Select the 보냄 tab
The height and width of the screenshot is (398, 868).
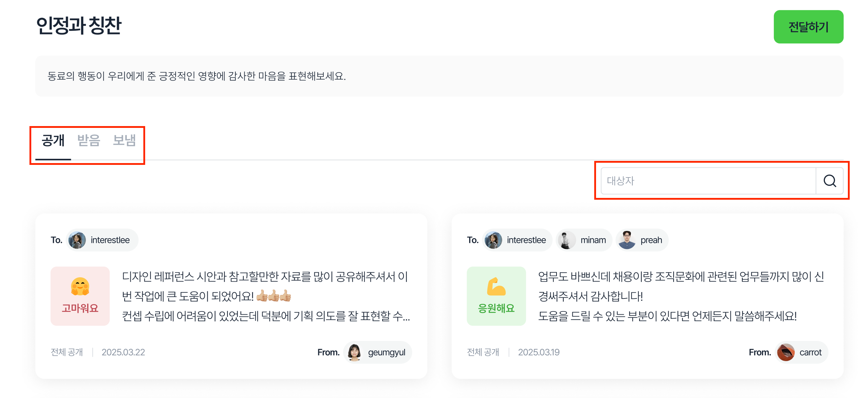click(x=124, y=140)
